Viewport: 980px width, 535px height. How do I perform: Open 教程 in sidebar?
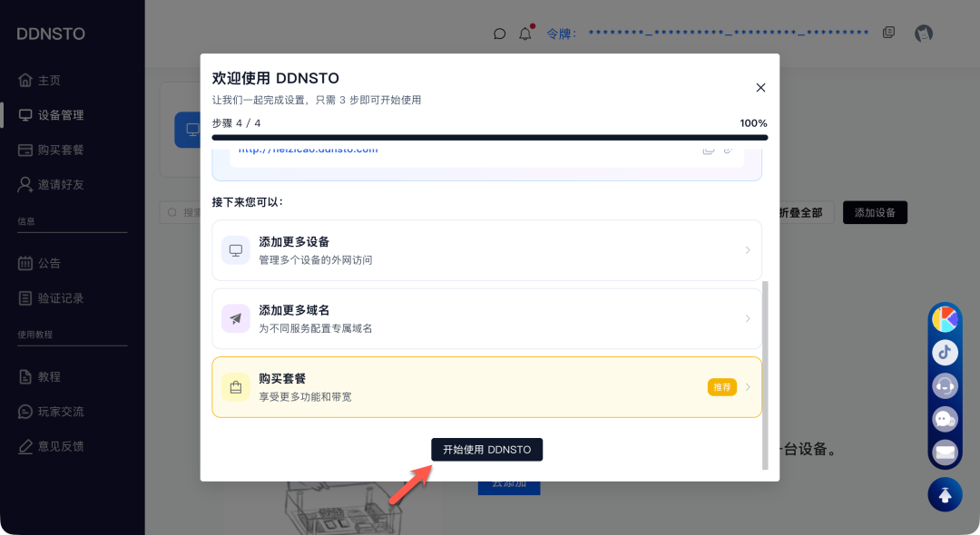click(49, 376)
